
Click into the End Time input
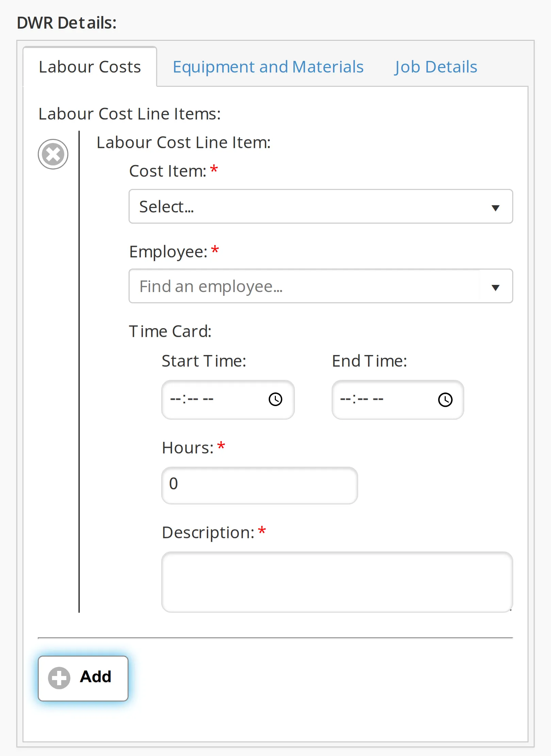point(398,400)
